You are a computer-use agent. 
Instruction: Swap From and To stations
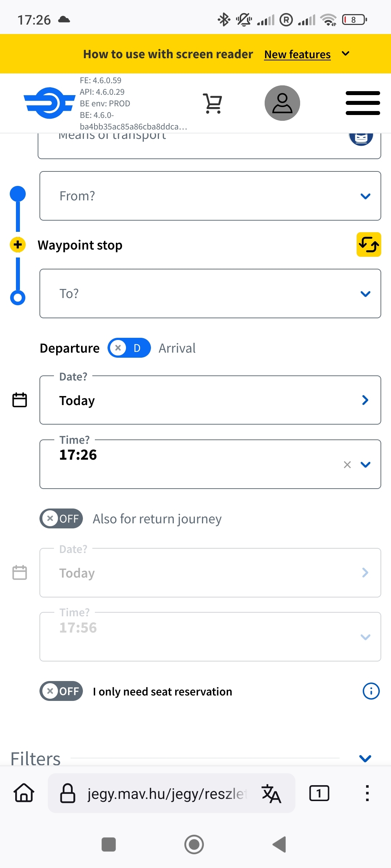(369, 244)
